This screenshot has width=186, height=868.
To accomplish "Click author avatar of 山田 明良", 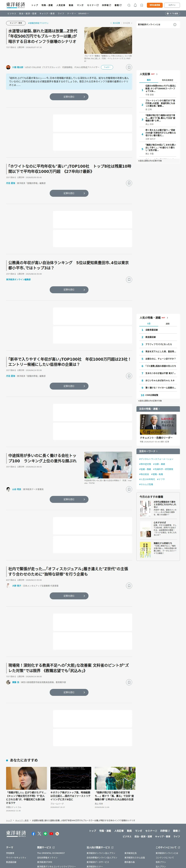I will [x=8, y=489].
